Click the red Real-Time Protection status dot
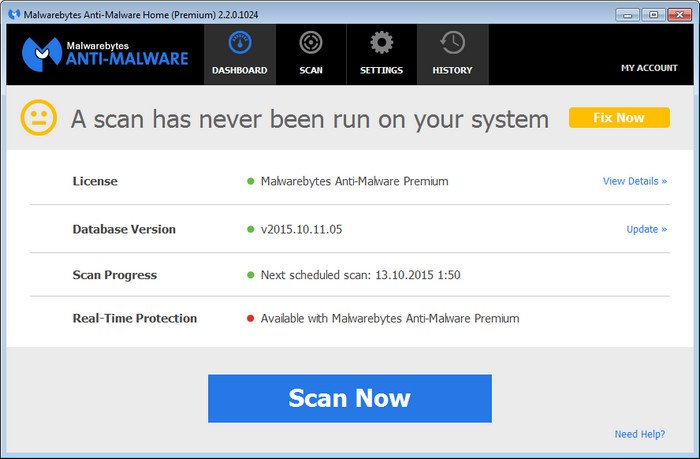This screenshot has height=459, width=700. coord(250,318)
